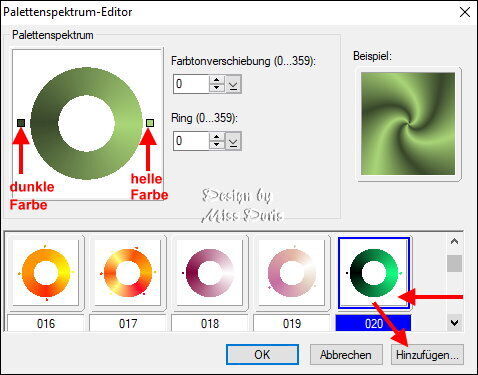Select the orange-yellow palette ring 016
The image size is (478, 375).
pyautogui.click(x=46, y=272)
